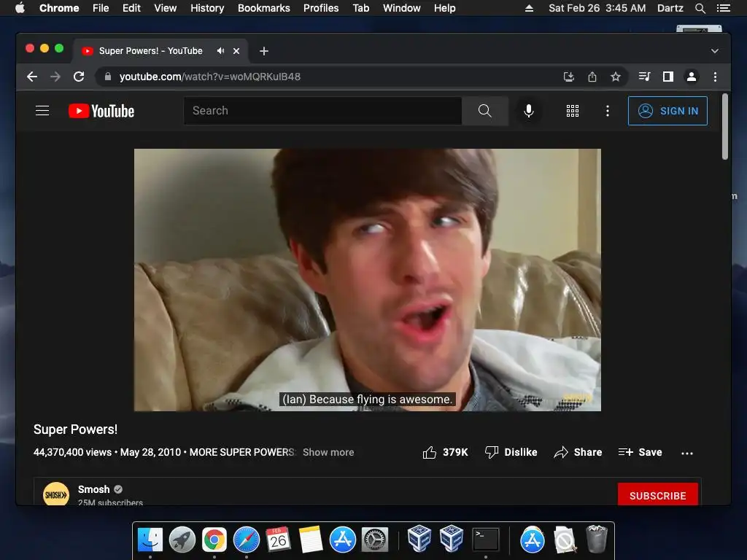
Task: Dislike the Super Powers video
Action: (511, 452)
